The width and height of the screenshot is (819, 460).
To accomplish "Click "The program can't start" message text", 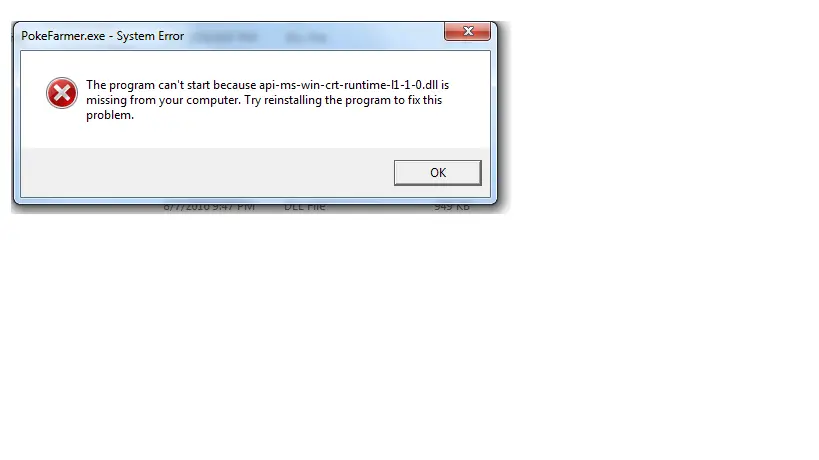I will coord(148,85).
